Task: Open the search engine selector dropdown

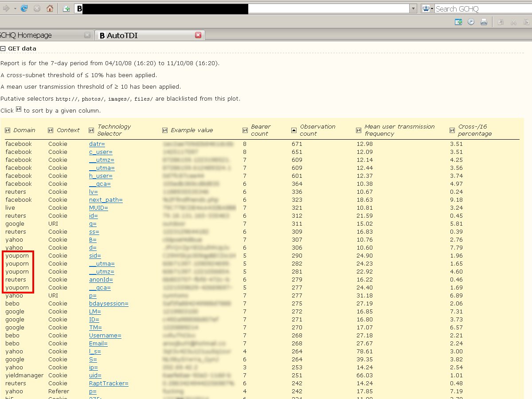Action: (x=427, y=8)
